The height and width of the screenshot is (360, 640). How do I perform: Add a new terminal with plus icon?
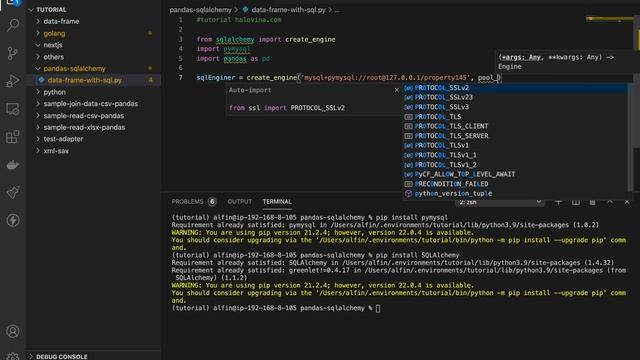(x=558, y=202)
